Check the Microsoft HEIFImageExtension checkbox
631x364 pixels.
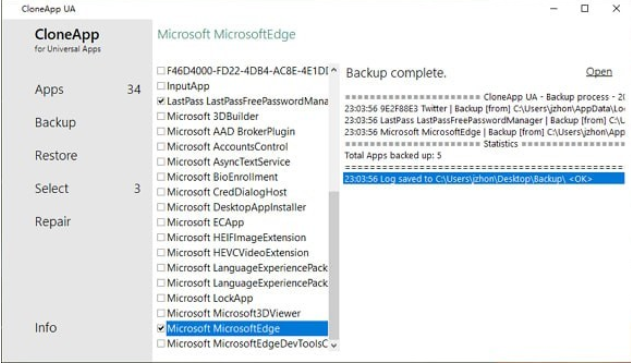[161, 237]
